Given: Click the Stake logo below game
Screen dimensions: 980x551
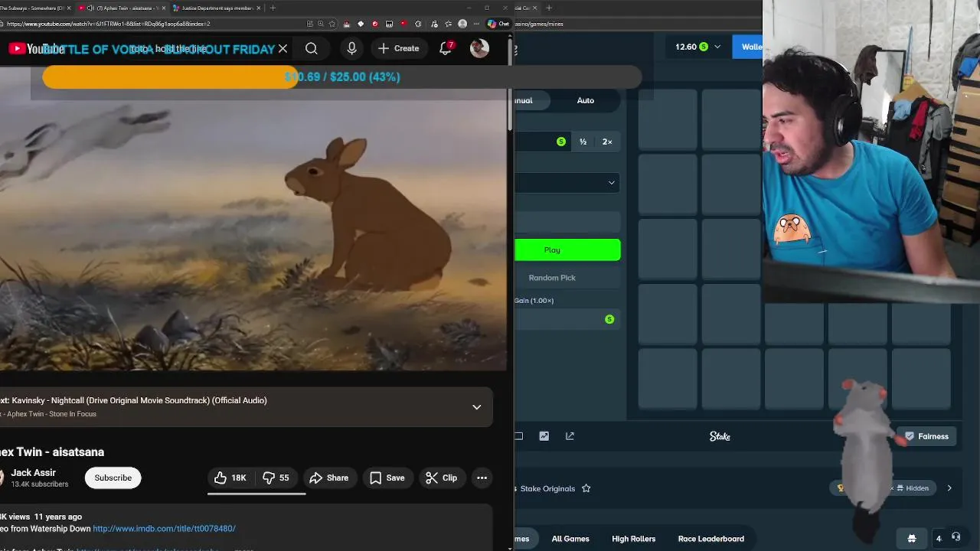Looking at the screenshot, I should [720, 436].
